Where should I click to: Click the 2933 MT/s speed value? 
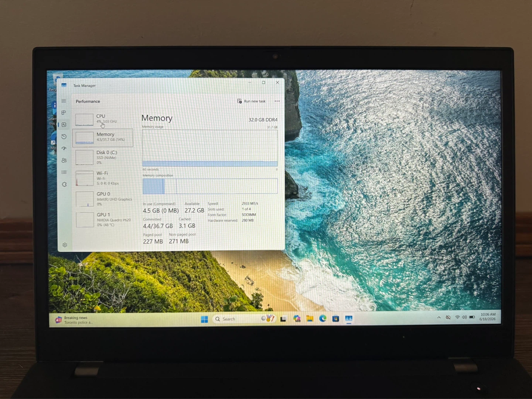tap(250, 203)
